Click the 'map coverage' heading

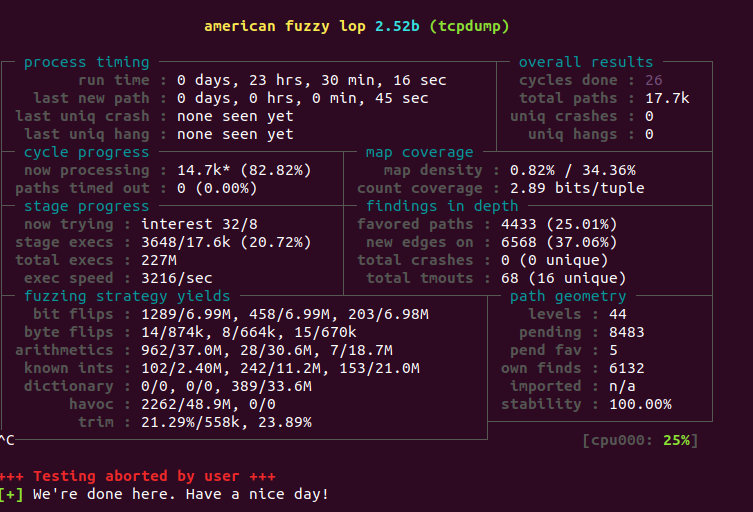point(419,152)
